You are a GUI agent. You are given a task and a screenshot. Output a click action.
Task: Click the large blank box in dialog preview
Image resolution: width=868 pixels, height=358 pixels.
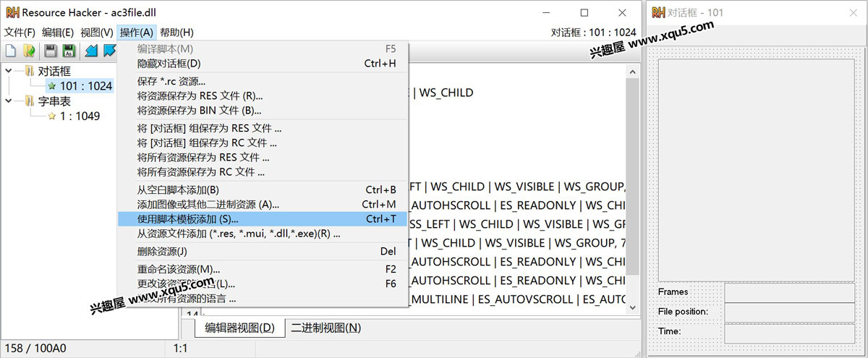pos(756,170)
